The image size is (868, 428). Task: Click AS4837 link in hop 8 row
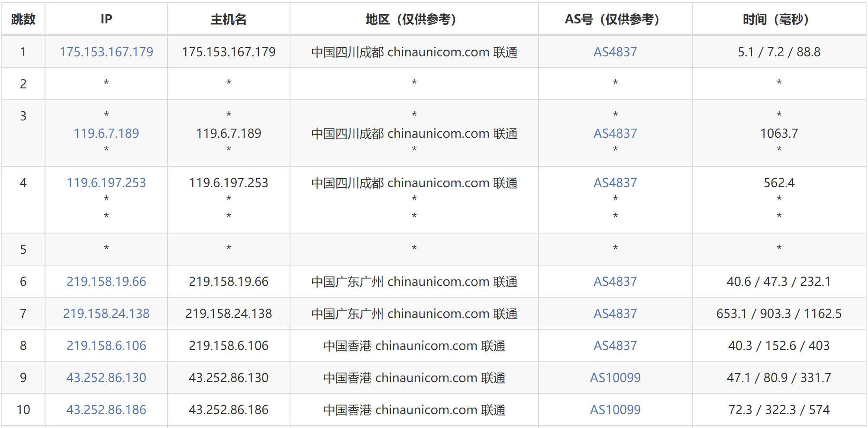click(x=615, y=346)
